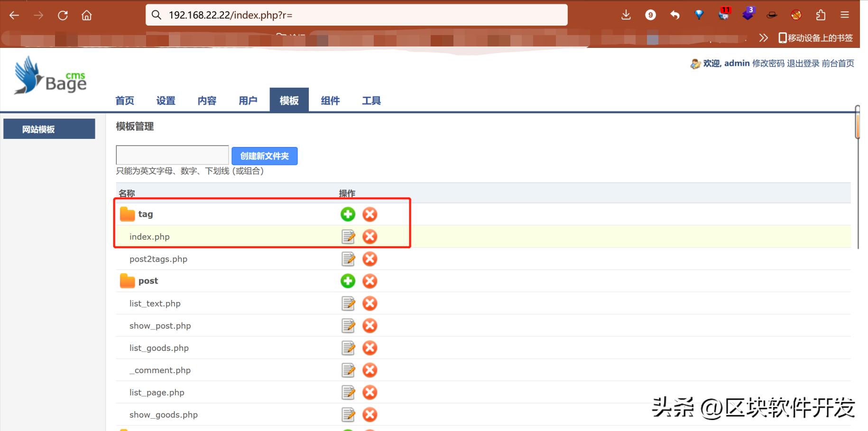Edit list_goods.php template
The height and width of the screenshot is (431, 868).
pyautogui.click(x=348, y=348)
